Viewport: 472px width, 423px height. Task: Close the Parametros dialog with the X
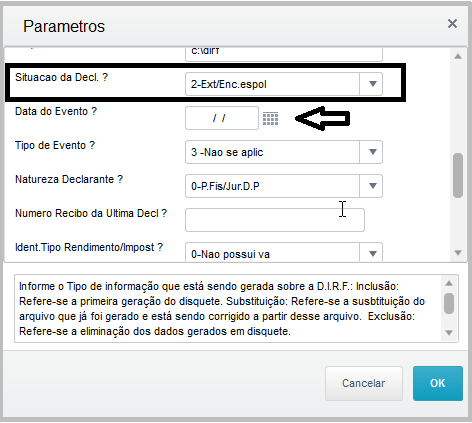tap(452, 24)
